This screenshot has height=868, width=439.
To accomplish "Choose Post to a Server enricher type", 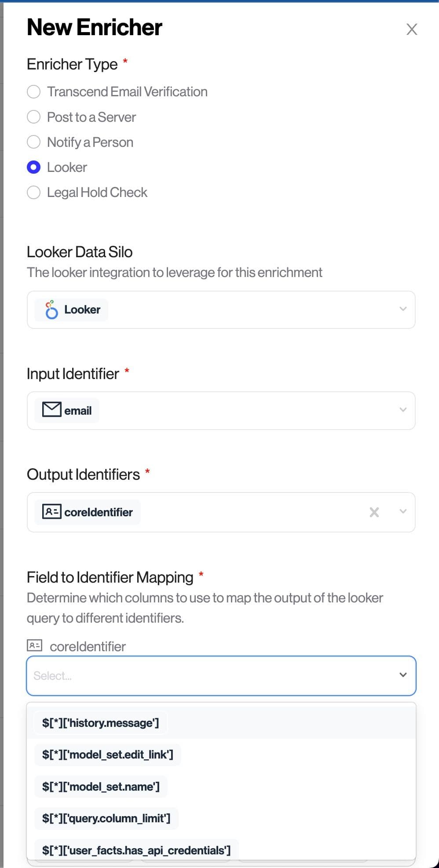I will 34,117.
